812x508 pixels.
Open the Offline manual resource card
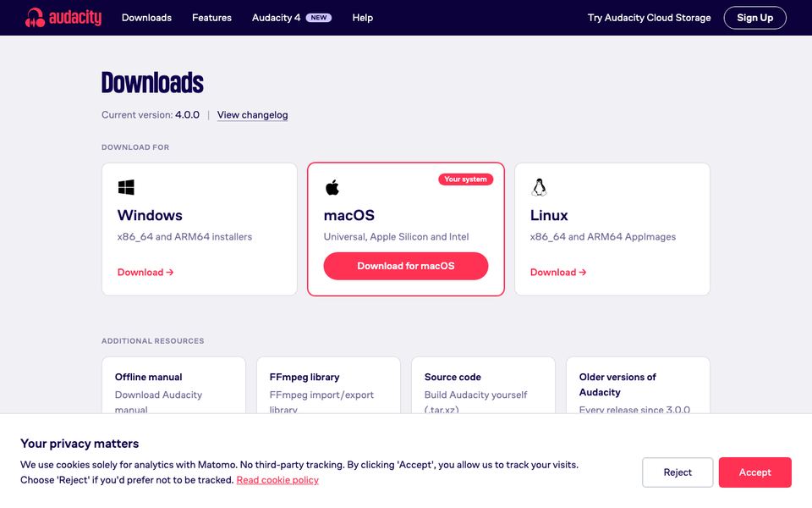coord(173,385)
